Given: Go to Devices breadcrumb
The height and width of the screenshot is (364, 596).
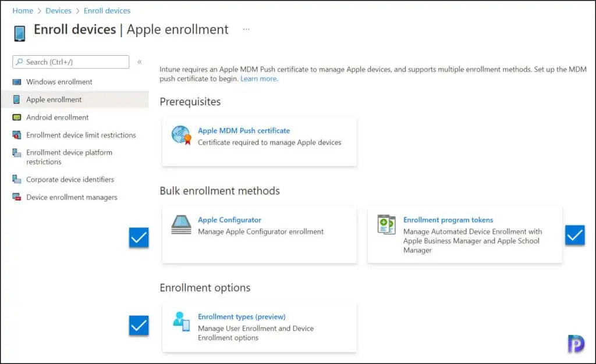Looking at the screenshot, I should [x=59, y=10].
